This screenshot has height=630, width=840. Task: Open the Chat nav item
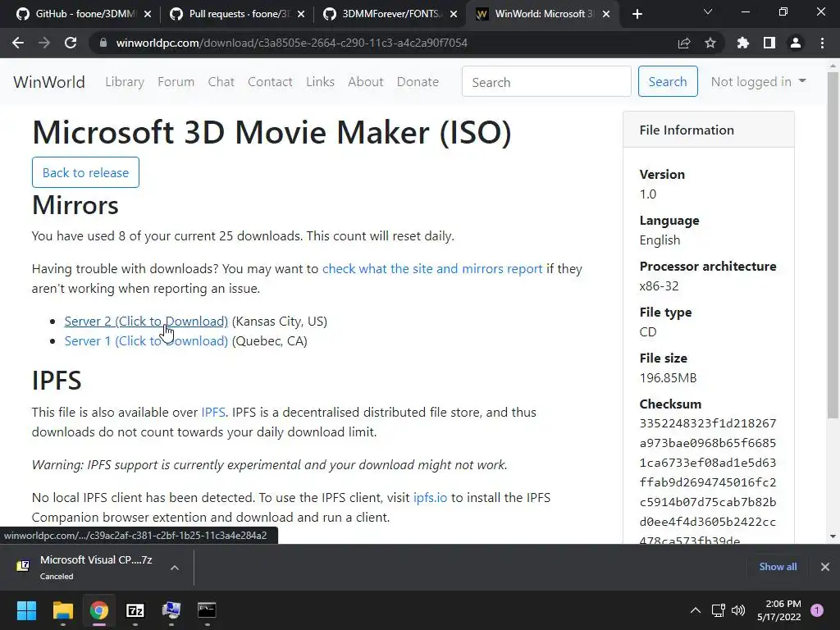click(x=221, y=82)
